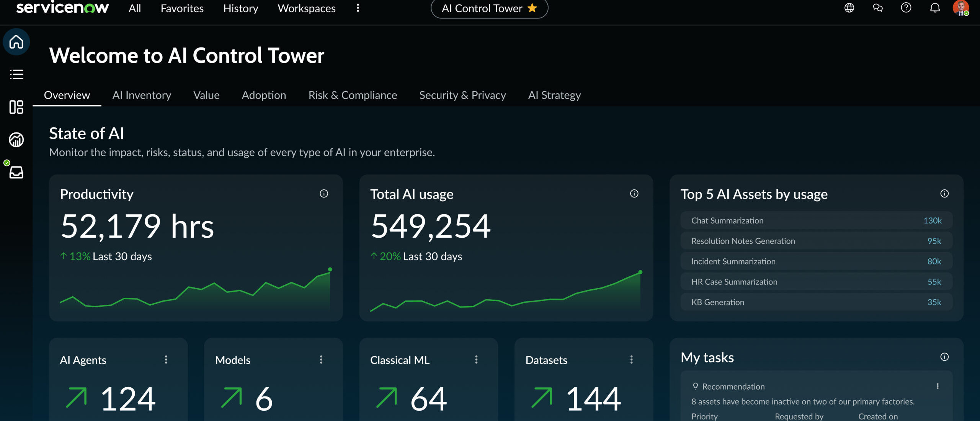Open the Chat Summarization asset row
The width and height of the screenshot is (980, 421).
pyautogui.click(x=816, y=220)
